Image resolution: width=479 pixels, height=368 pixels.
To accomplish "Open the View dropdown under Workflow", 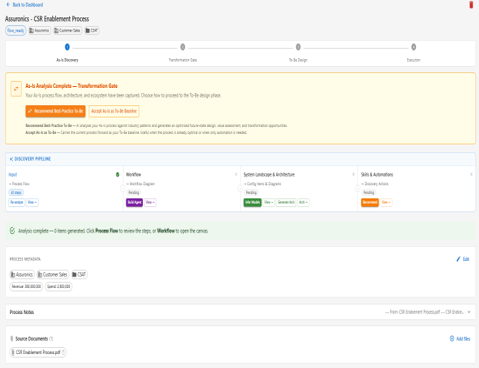I will click(x=150, y=202).
